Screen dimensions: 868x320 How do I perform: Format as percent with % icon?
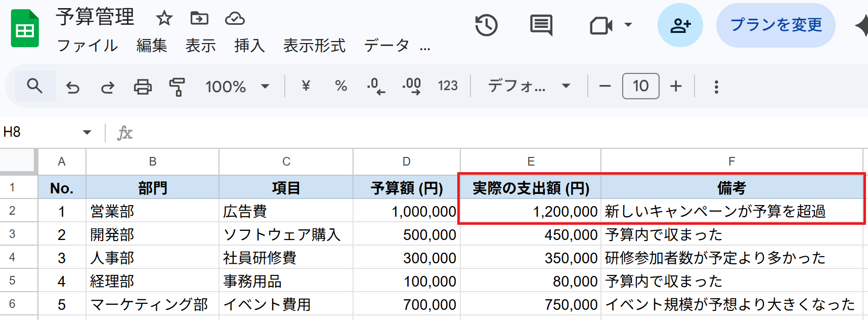point(341,86)
